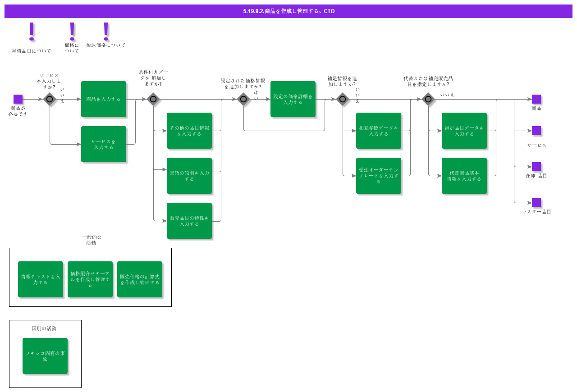Select the 設定された価格情報 gateway diamond
Image resolution: width=577 pixels, height=392 pixels.
[x=243, y=99]
